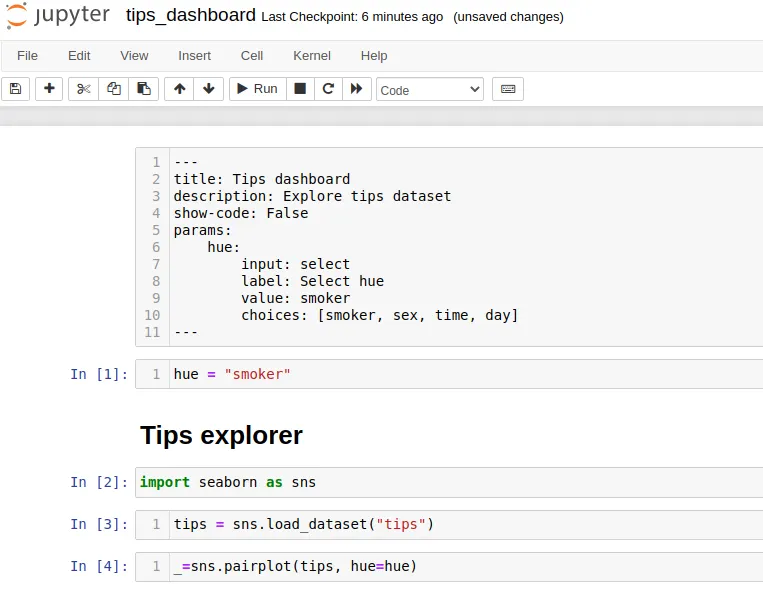Cut selected cells with scissors icon
763x591 pixels.
click(x=84, y=89)
